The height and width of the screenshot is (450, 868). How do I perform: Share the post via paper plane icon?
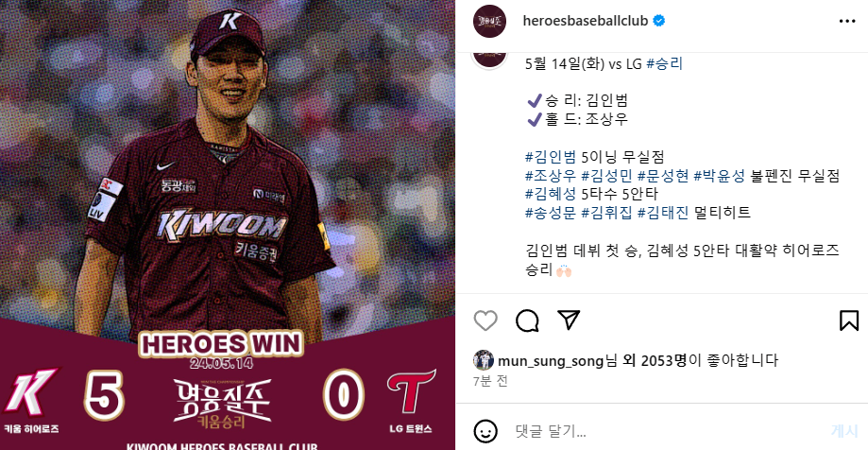[x=569, y=320]
